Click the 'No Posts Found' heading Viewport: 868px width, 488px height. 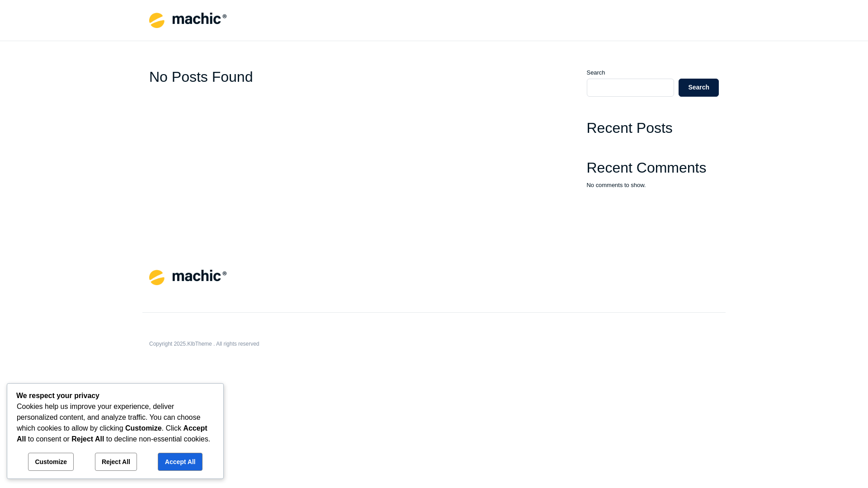[201, 77]
